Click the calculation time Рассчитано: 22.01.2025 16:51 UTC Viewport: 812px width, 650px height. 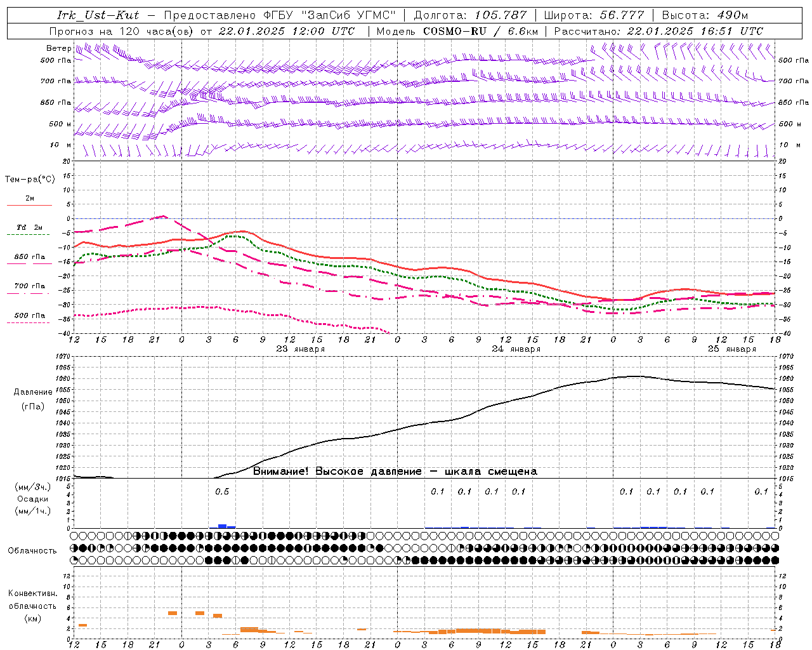click(x=658, y=31)
